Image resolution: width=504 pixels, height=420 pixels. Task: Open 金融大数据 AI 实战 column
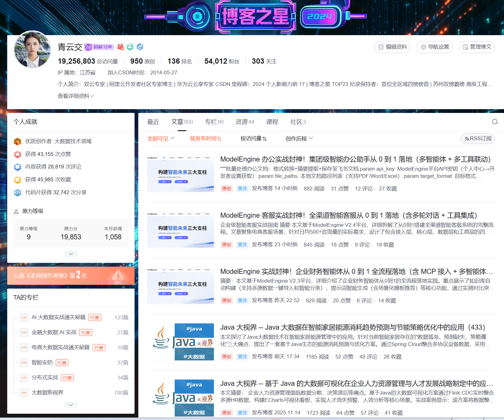point(54,332)
